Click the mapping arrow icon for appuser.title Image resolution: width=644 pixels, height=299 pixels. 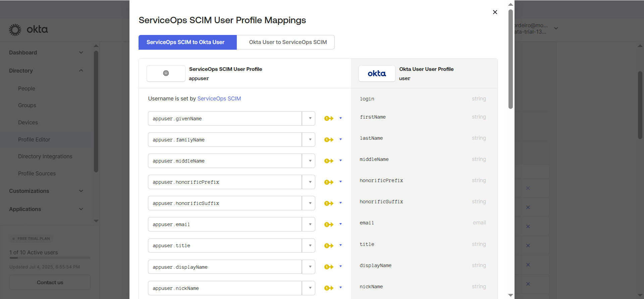tap(329, 246)
